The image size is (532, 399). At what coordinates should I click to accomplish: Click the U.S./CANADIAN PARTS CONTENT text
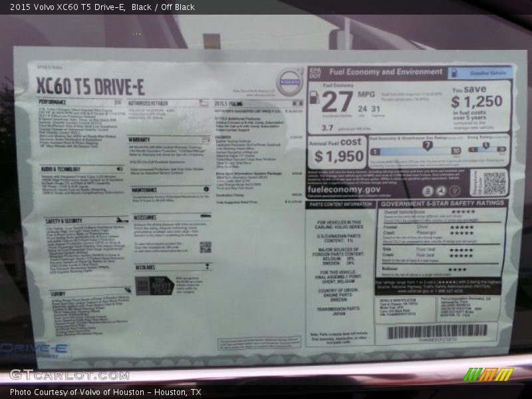coord(338,238)
